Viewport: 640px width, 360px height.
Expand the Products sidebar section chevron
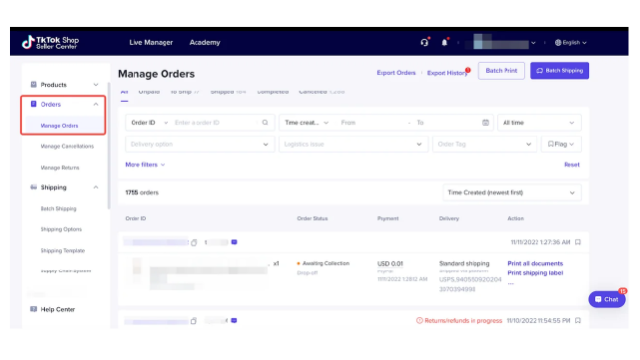[x=96, y=84]
